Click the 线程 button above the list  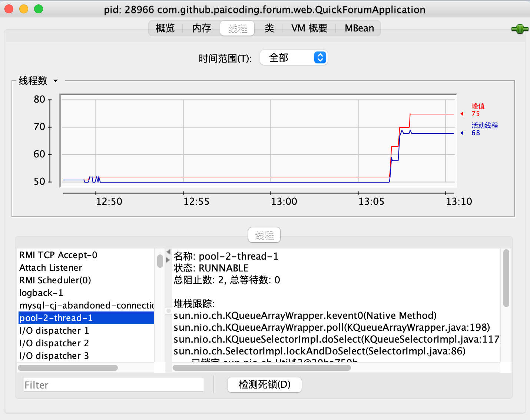tap(264, 235)
